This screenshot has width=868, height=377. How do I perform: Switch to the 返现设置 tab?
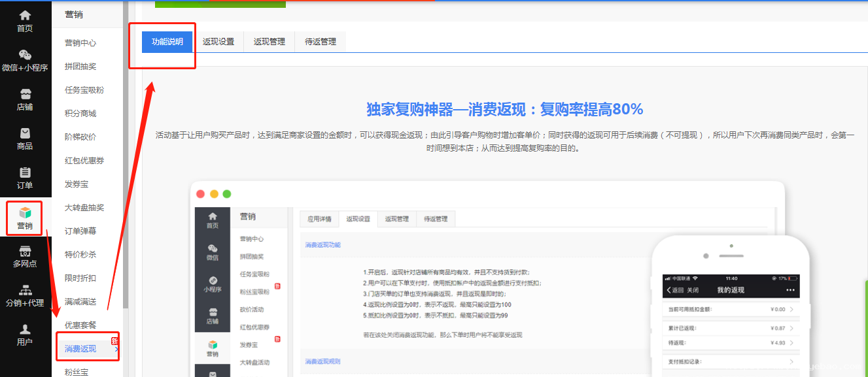pos(218,42)
